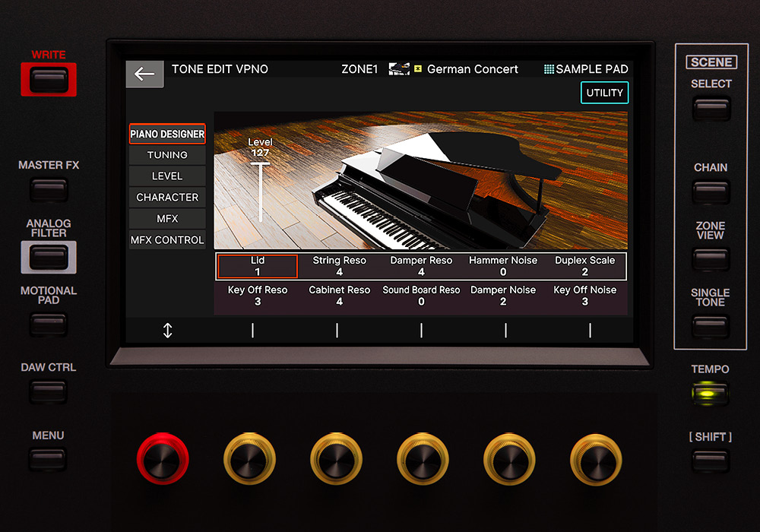760x532 pixels.
Task: Select the String Reso parameter
Action: coord(339,266)
